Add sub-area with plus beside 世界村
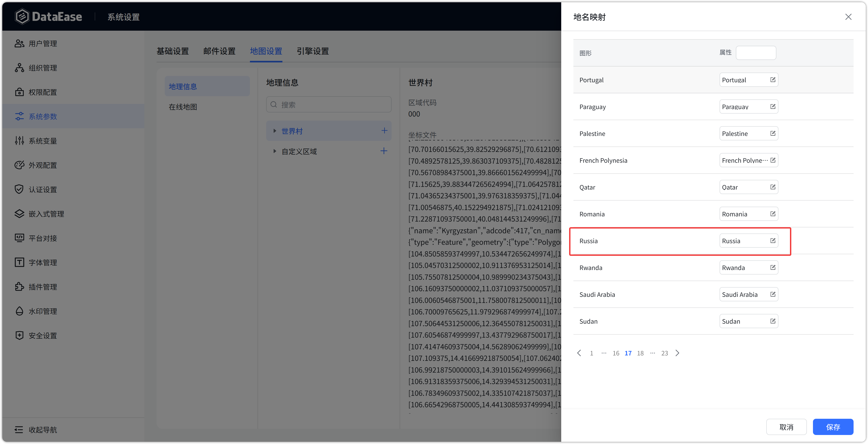 click(384, 130)
